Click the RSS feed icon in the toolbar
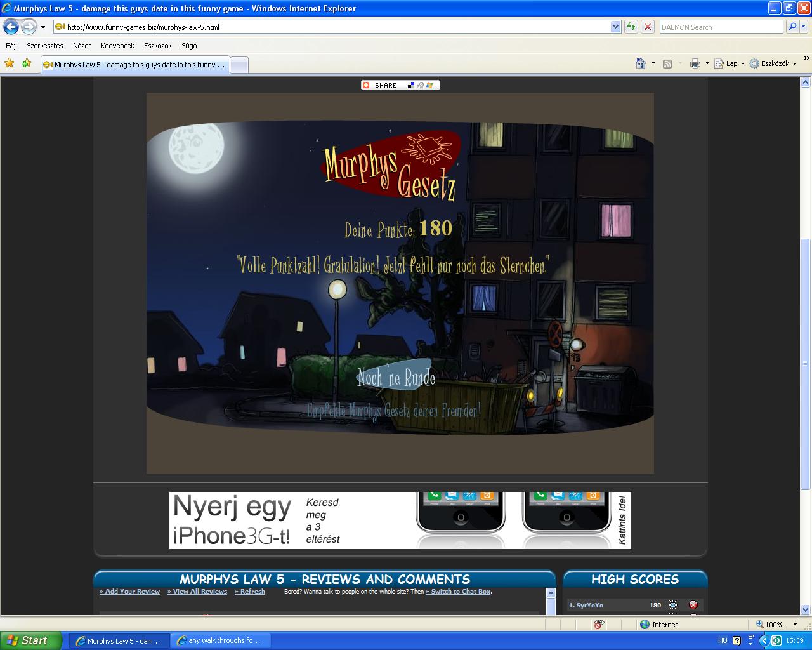 [x=669, y=63]
